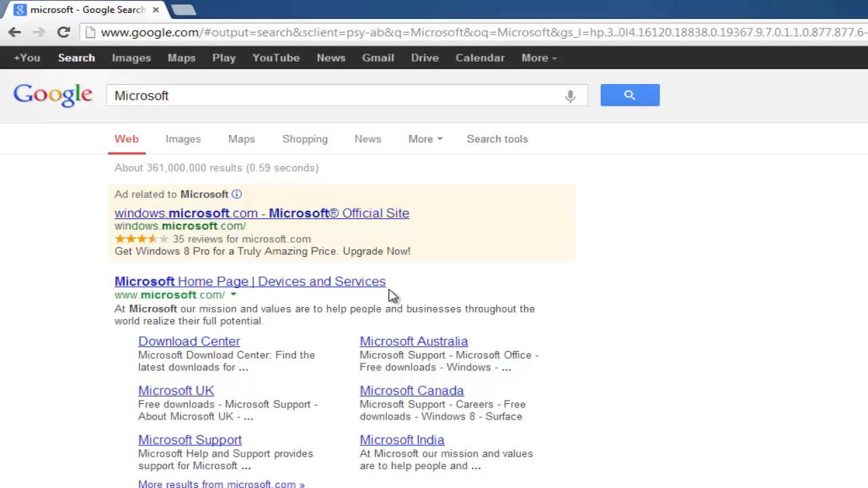This screenshot has width=868, height=488.
Task: Open a new browser tab
Action: (182, 9)
